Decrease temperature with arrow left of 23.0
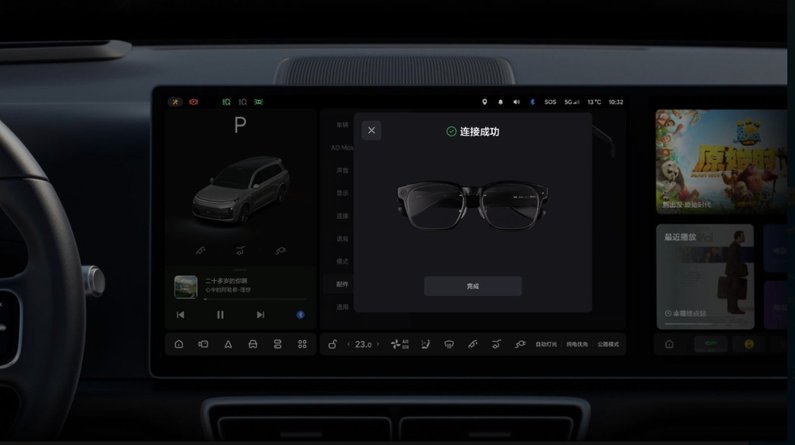Image resolution: width=795 pixels, height=445 pixels. click(348, 344)
